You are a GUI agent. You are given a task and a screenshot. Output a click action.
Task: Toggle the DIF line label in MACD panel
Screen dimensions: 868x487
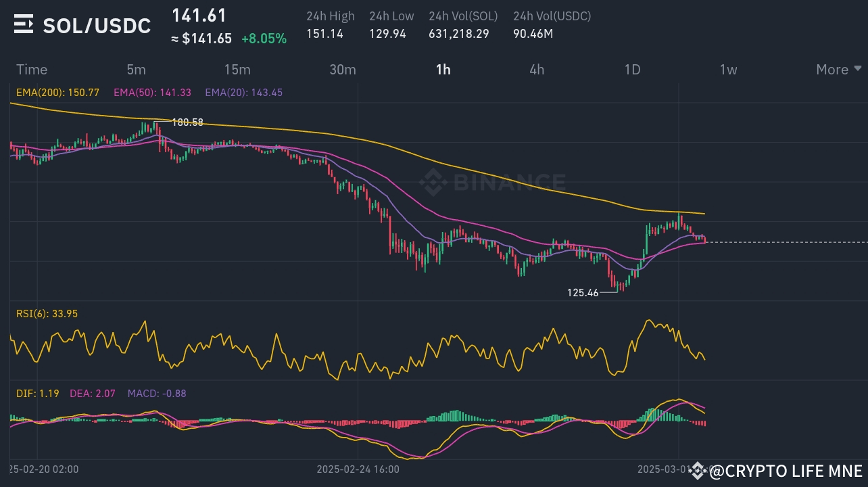click(x=37, y=393)
